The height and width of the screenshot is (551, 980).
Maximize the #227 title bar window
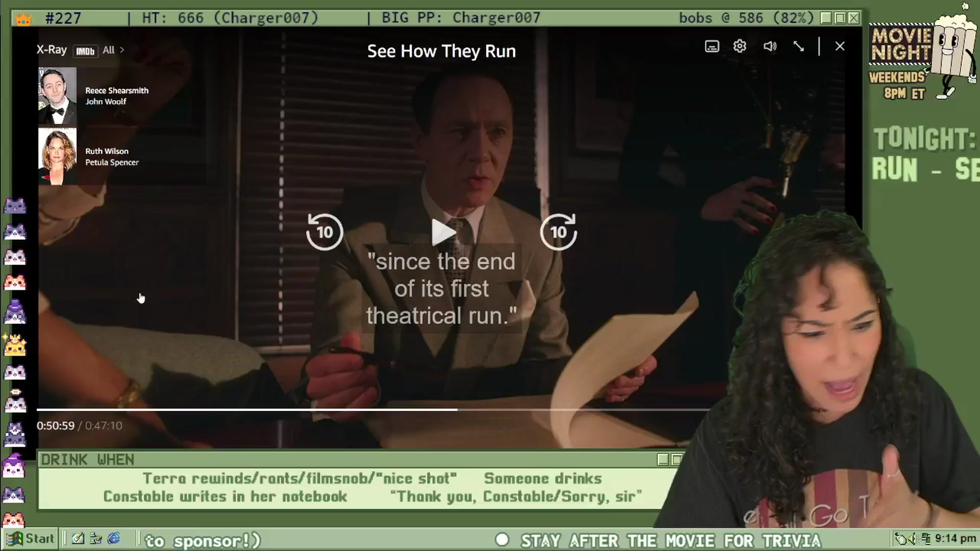pyautogui.click(x=840, y=18)
